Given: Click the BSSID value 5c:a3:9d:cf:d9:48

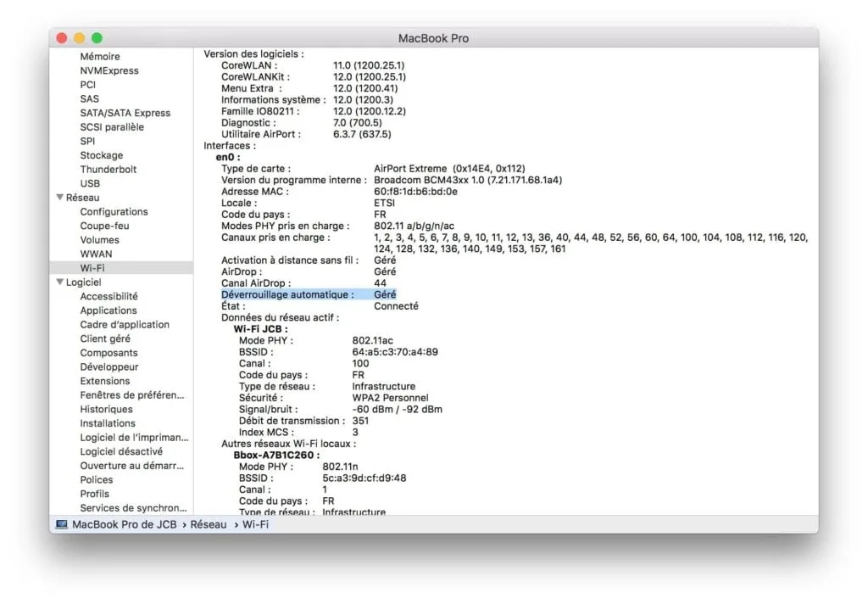Looking at the screenshot, I should coord(364,478).
